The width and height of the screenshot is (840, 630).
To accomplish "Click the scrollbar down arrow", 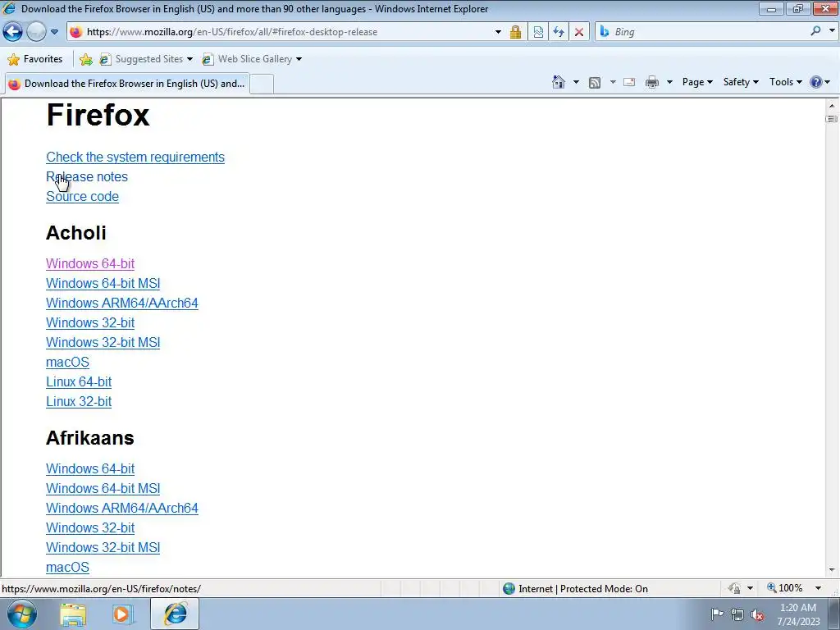I will (832, 570).
